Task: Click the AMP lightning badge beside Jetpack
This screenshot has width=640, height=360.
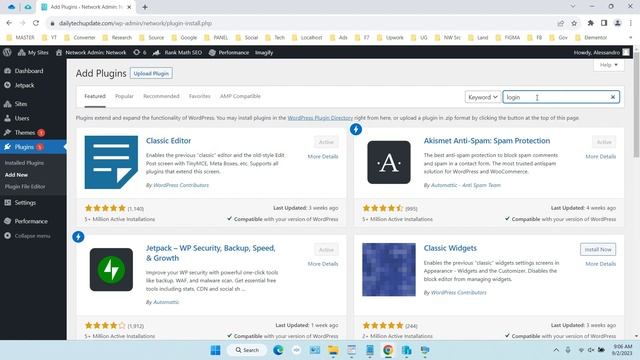Action: (x=78, y=237)
